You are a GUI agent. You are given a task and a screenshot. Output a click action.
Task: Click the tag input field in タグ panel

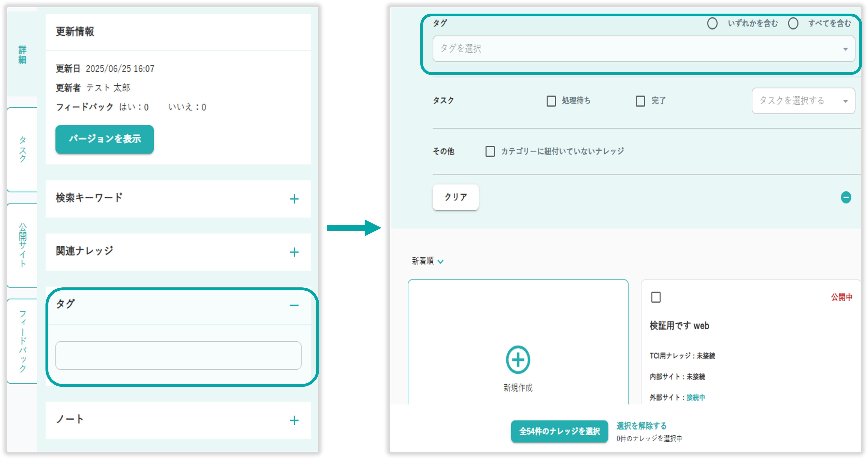pos(178,356)
